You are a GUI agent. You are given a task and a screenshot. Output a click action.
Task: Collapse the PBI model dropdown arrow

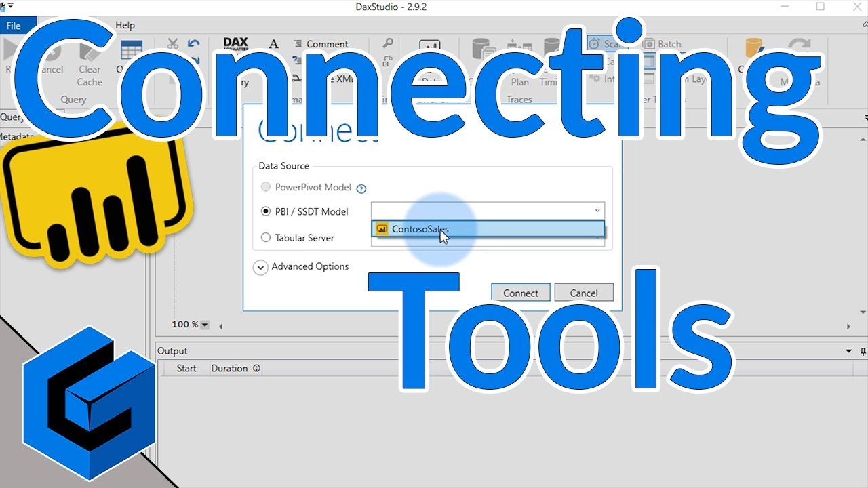[x=597, y=211]
